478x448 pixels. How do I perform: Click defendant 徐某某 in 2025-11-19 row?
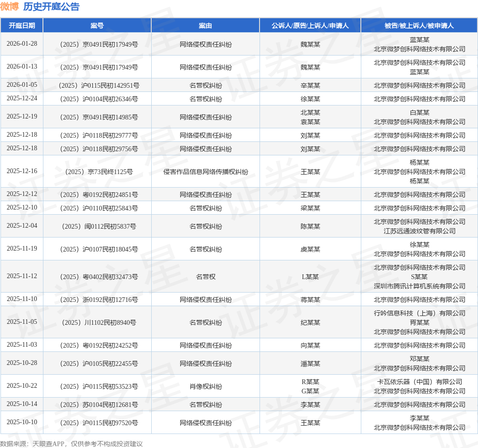pos(420,245)
